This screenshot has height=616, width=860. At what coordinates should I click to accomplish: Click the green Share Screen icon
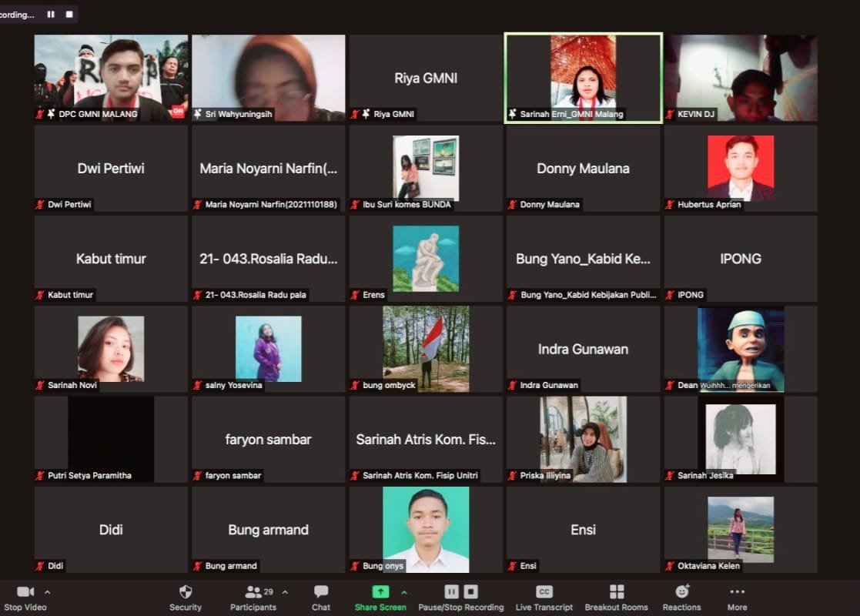coord(380,592)
